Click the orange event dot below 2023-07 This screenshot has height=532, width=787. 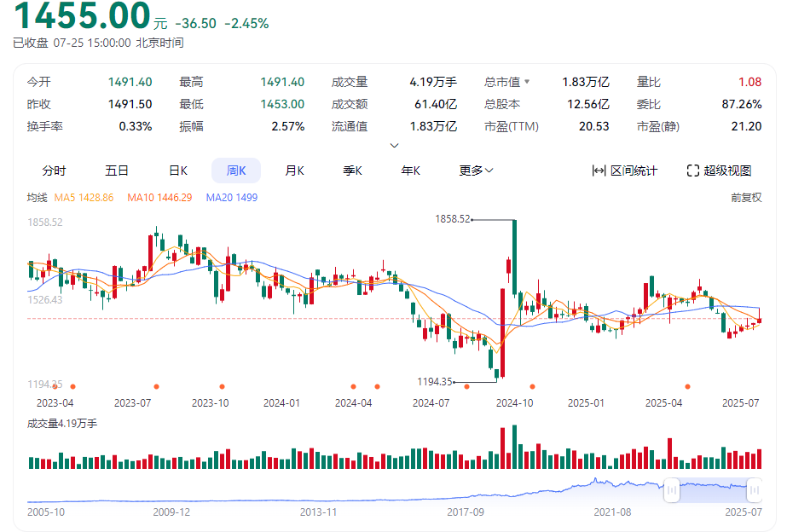pos(156,386)
